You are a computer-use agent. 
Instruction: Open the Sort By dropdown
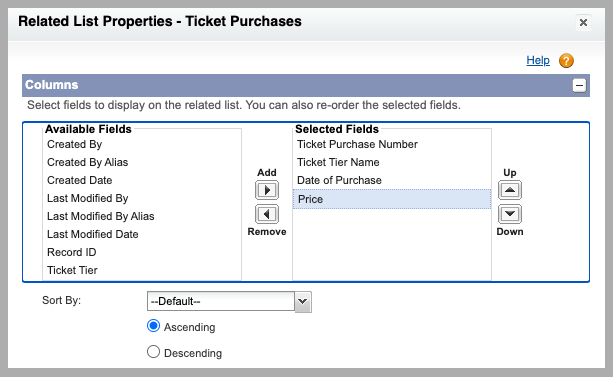click(x=229, y=302)
